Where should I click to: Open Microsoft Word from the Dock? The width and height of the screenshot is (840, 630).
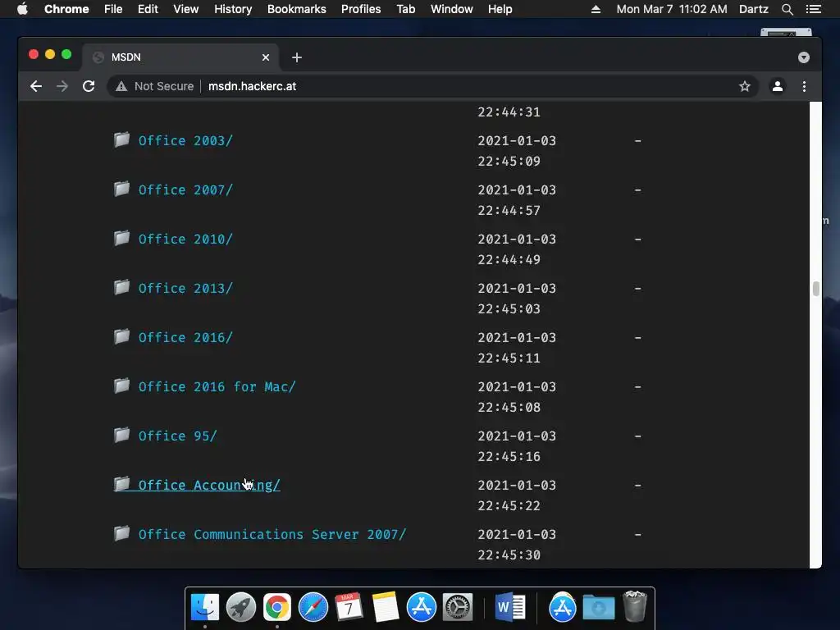[509, 607]
